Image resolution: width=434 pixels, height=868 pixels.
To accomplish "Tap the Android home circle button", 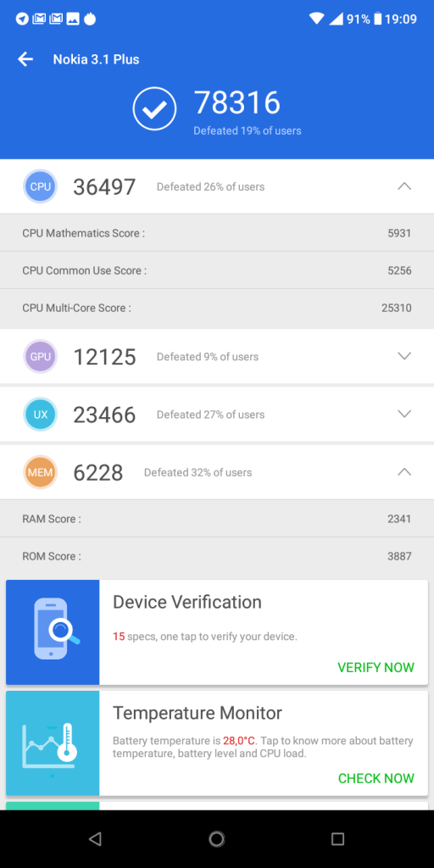I will (x=217, y=838).
